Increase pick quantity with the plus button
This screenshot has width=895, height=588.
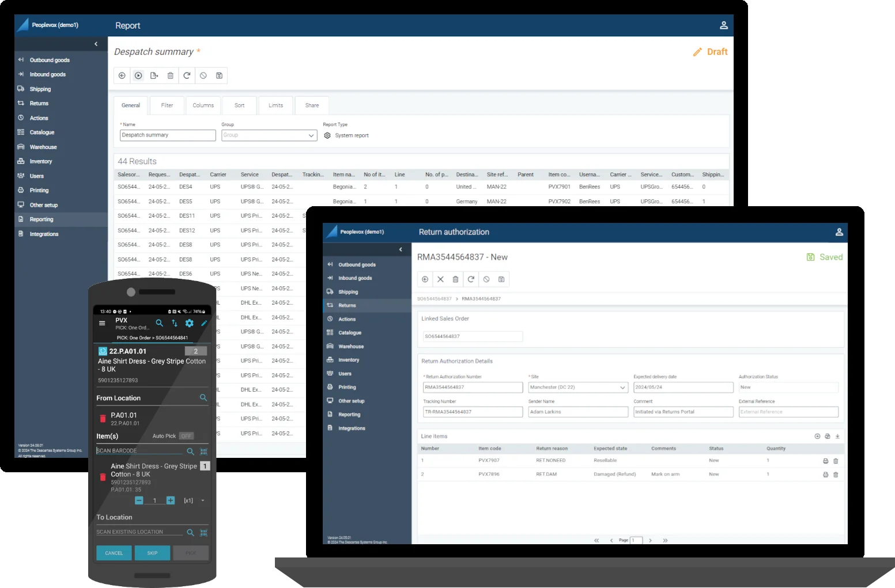[x=171, y=500]
